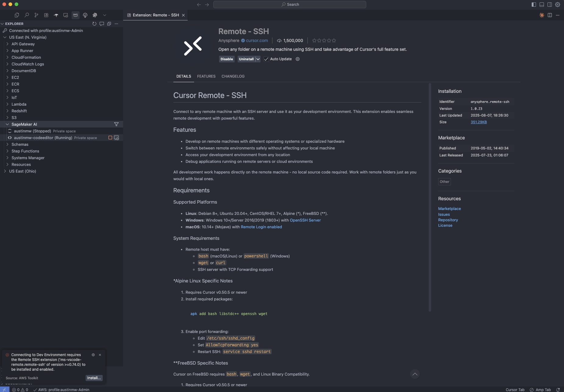Open the Extensions view icon
This screenshot has width=564, height=392.
coord(46,15)
